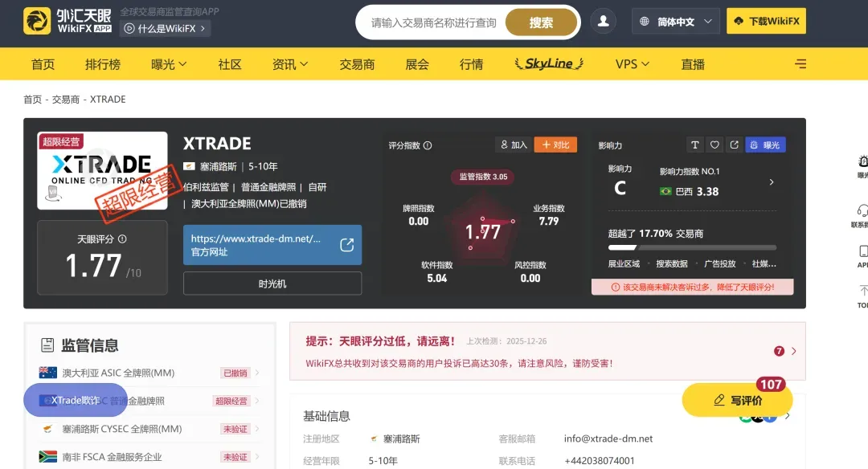Click the red 7 notification badge
Image resolution: width=868 pixels, height=469 pixels.
[779, 351]
